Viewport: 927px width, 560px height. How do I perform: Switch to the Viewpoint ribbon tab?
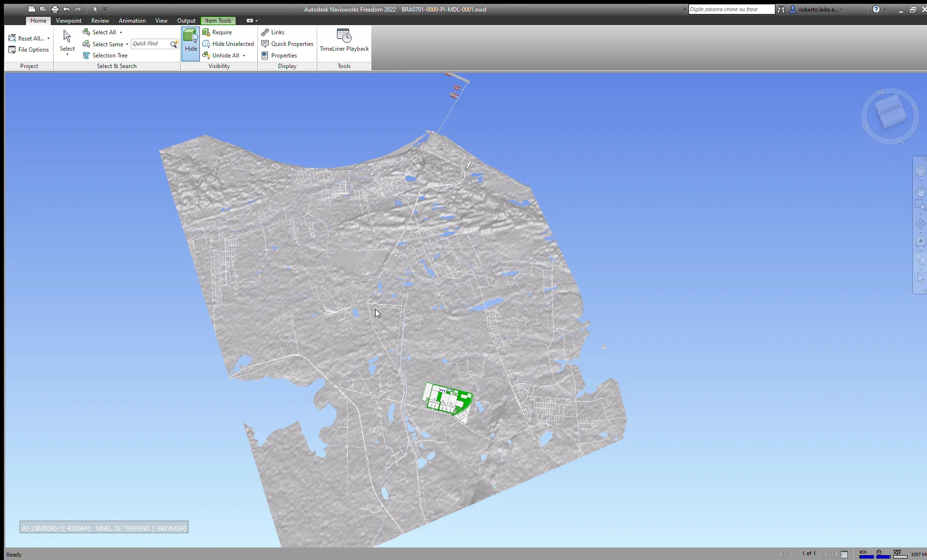(x=69, y=21)
